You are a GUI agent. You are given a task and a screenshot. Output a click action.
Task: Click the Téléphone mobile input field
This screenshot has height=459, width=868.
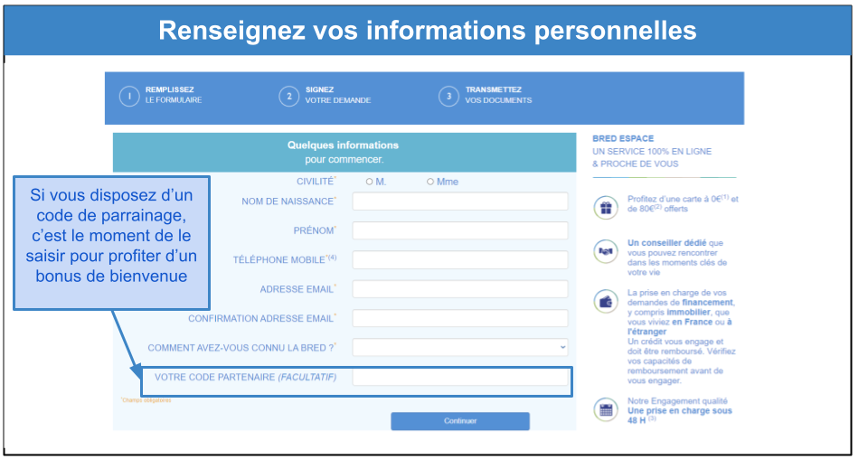[x=460, y=260]
